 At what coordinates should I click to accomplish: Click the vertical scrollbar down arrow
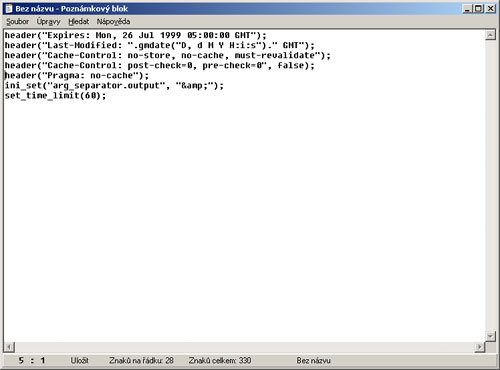coord(490,336)
